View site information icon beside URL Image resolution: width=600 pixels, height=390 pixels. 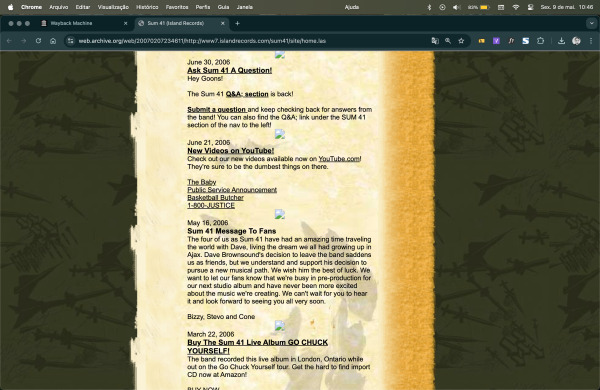(70, 41)
